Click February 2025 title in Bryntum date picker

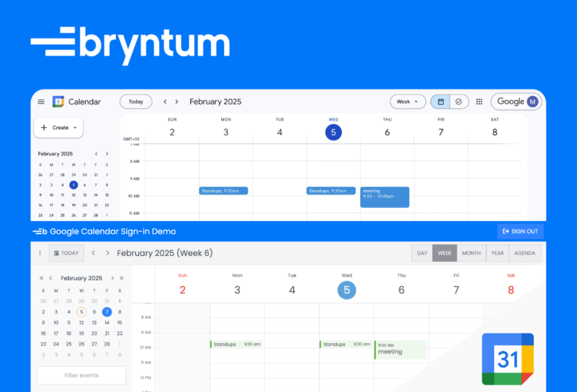(81, 278)
